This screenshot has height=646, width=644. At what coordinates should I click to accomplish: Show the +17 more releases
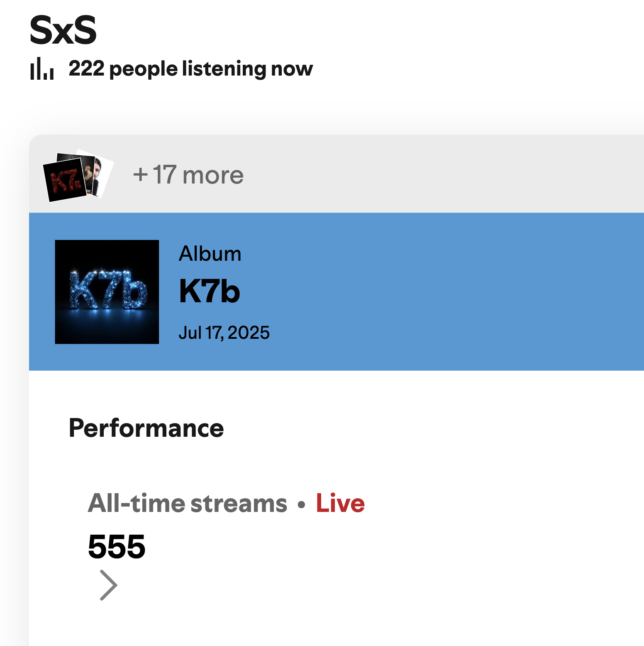coord(188,175)
